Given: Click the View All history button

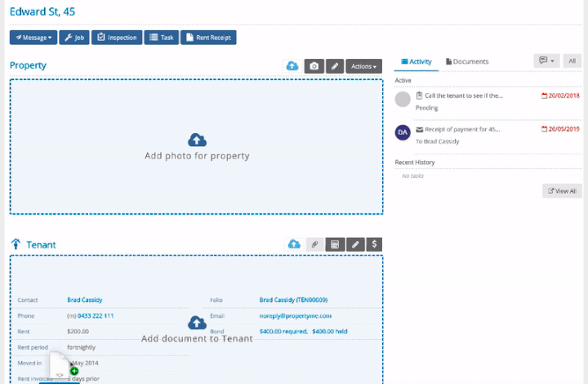Looking at the screenshot, I should tap(562, 191).
